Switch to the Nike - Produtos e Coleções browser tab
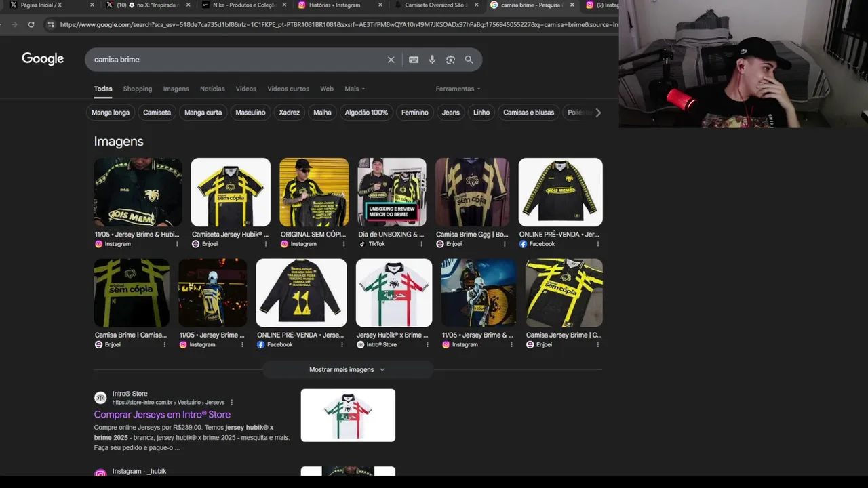Image resolution: width=868 pixels, height=488 pixels. [x=243, y=5]
